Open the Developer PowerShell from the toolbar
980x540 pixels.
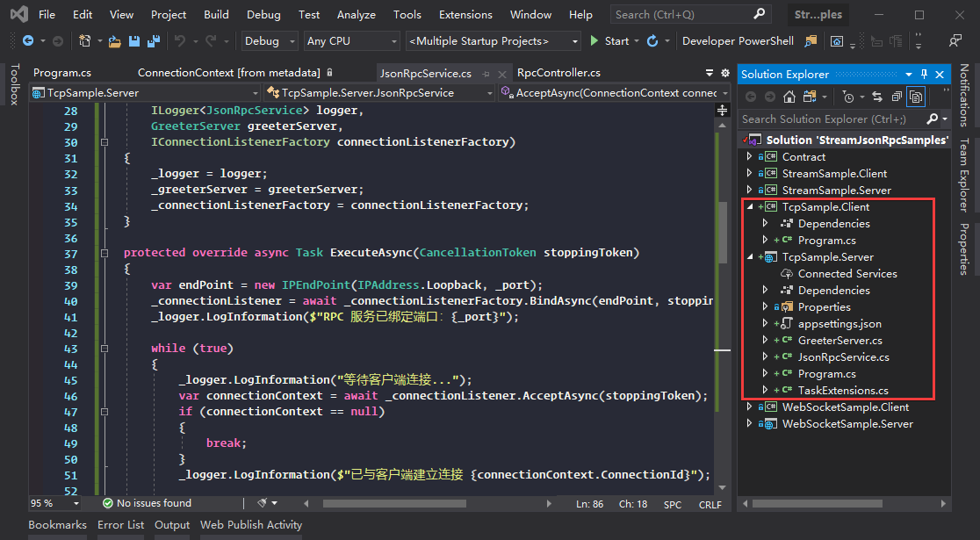coord(738,40)
